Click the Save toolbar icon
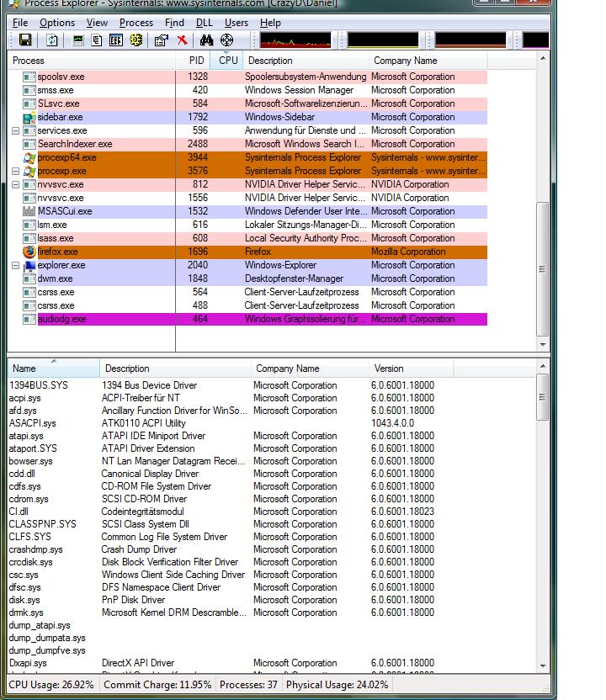 click(25, 40)
